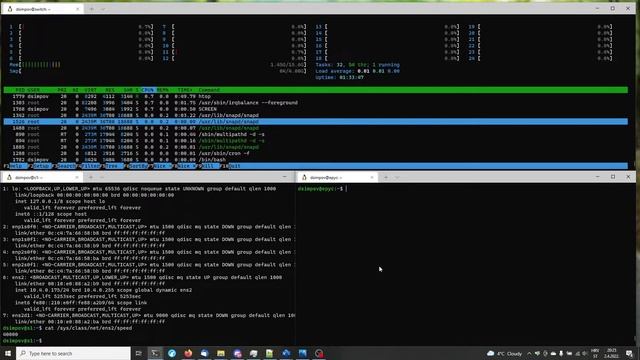Image resolution: width=640 pixels, height=360 pixels.
Task: Select the highlighted snapd process row
Action: click(x=316, y=122)
